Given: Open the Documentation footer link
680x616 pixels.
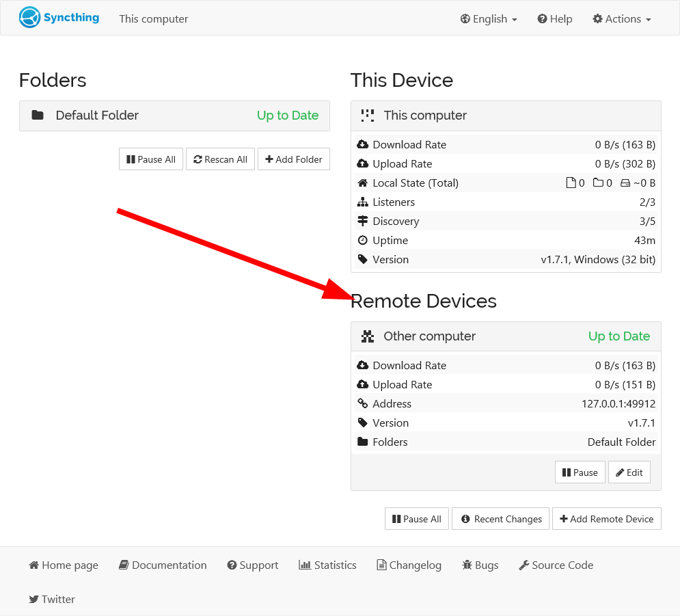Looking at the screenshot, I should pos(163,565).
